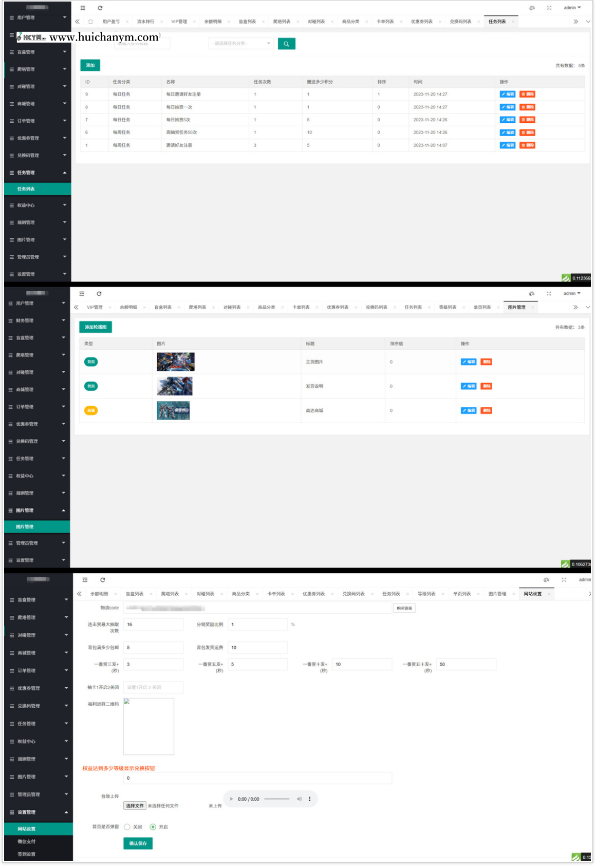
Task: Click the 分销奖励比例 input field
Action: tap(257, 625)
